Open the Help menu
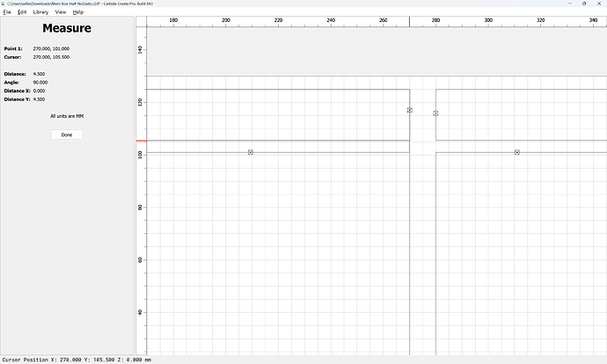 78,12
